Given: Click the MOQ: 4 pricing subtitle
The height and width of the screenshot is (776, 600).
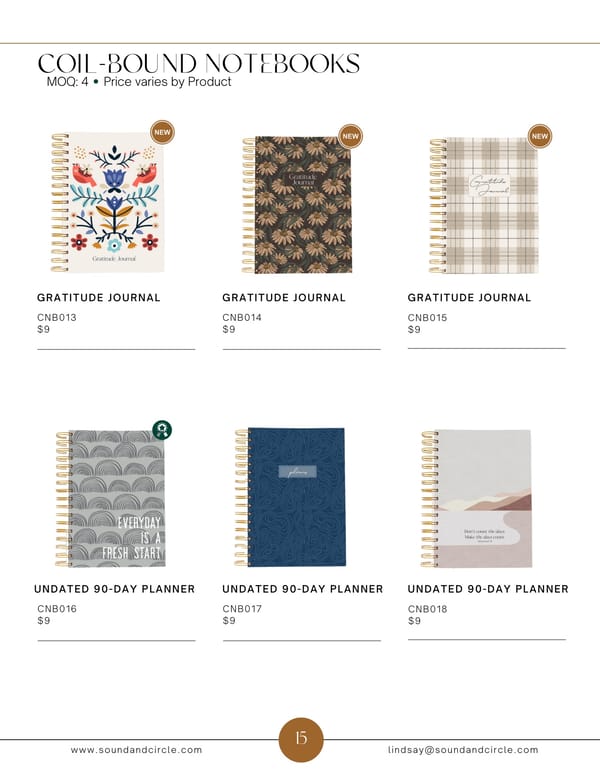Looking at the screenshot, I should point(139,82).
